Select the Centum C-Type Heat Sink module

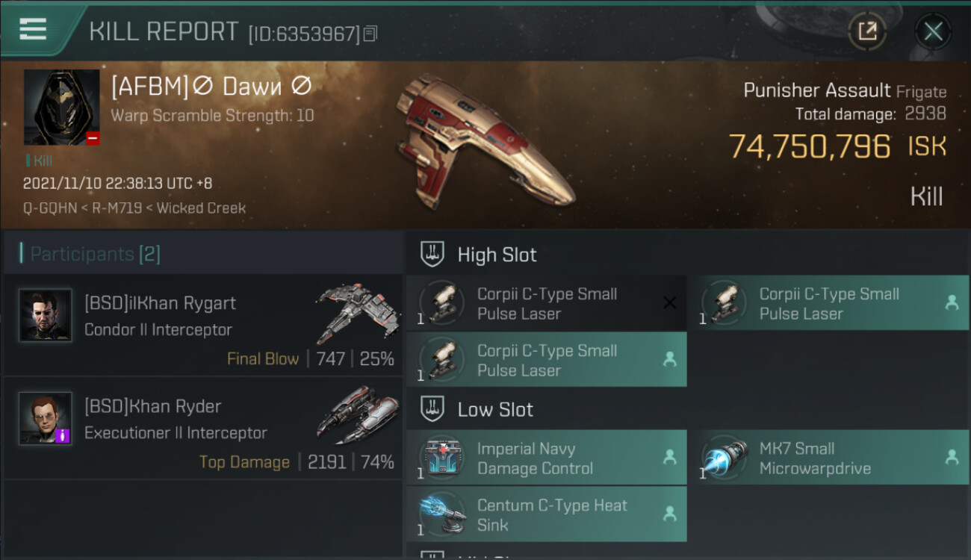click(546, 514)
